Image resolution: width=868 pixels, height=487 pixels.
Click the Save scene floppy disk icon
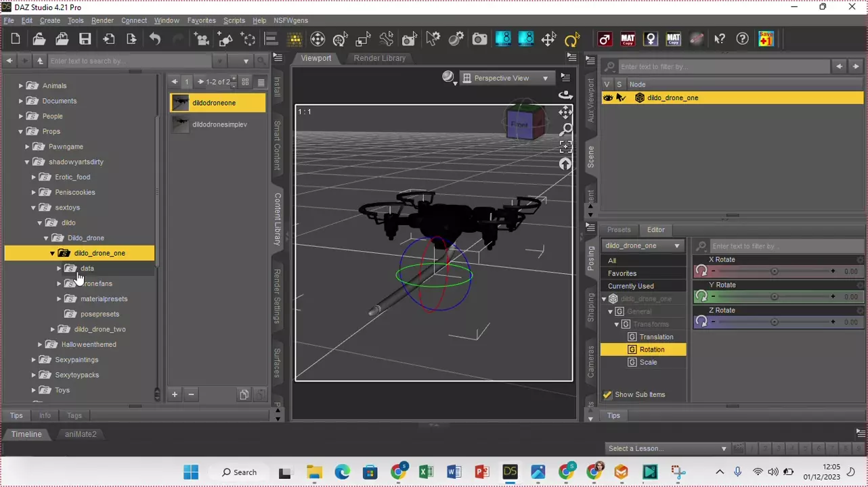pyautogui.click(x=85, y=39)
